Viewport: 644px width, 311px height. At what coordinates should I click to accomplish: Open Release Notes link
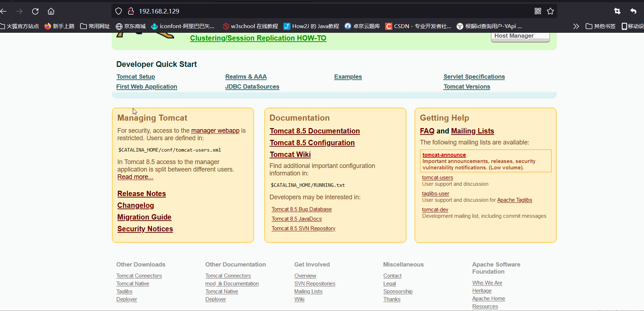tap(142, 194)
